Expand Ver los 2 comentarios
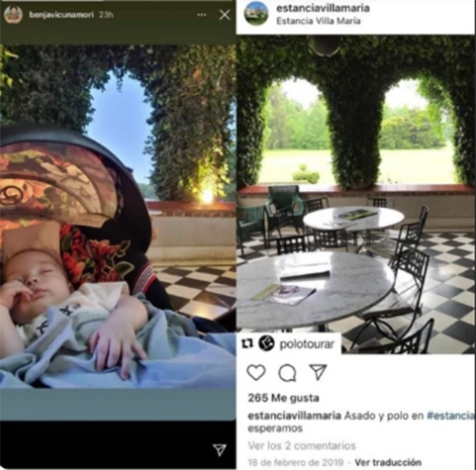 tap(302, 446)
